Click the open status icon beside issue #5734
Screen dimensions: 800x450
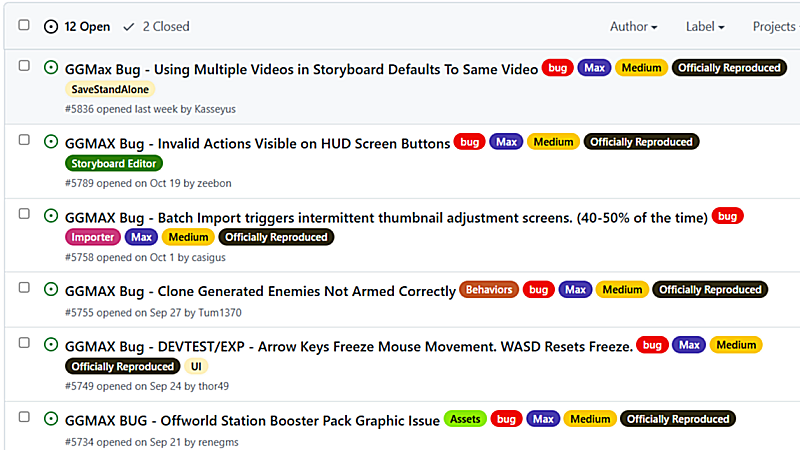click(x=51, y=419)
